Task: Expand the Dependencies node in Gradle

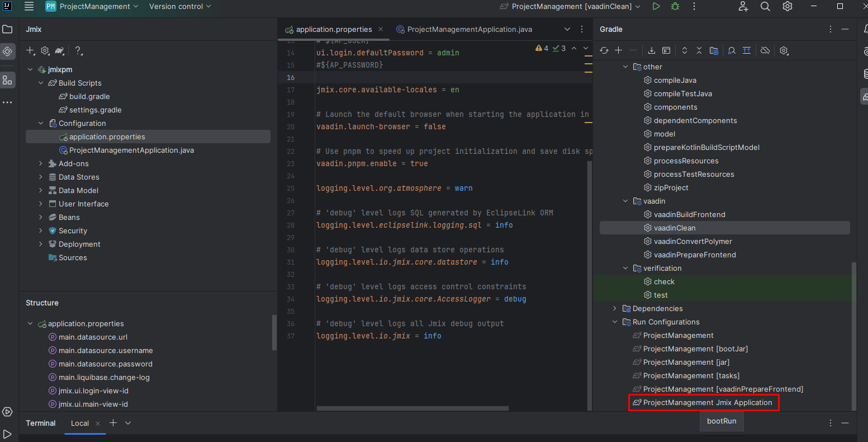Action: (x=615, y=308)
